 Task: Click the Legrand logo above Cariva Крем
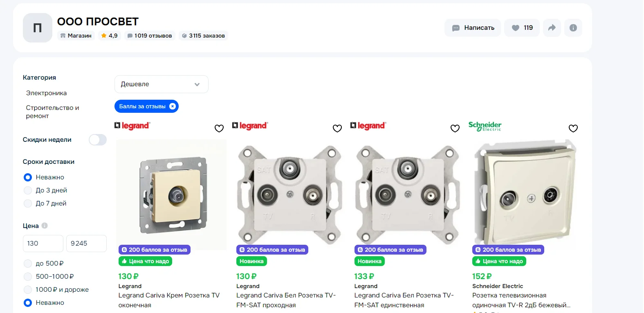(x=132, y=126)
